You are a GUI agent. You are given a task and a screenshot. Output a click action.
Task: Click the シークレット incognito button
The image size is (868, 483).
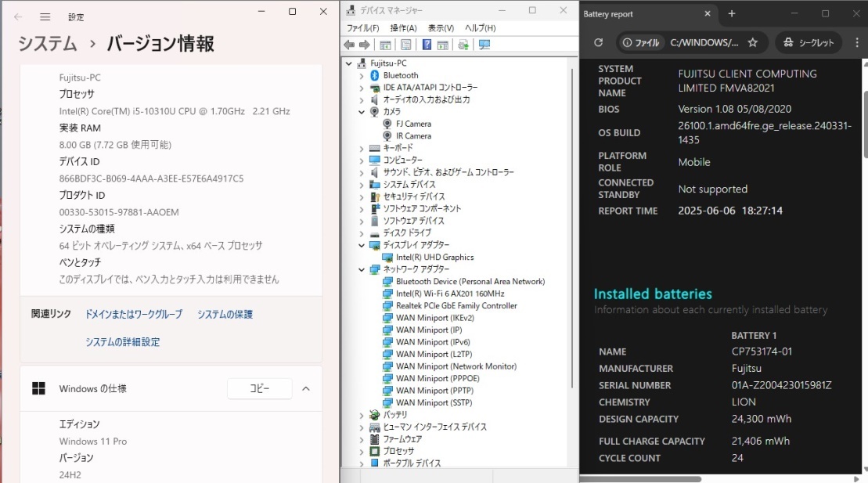click(809, 42)
